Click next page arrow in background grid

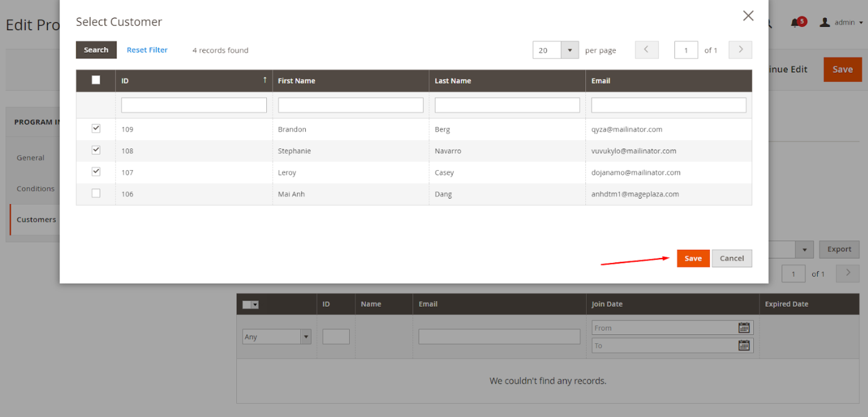tap(848, 273)
